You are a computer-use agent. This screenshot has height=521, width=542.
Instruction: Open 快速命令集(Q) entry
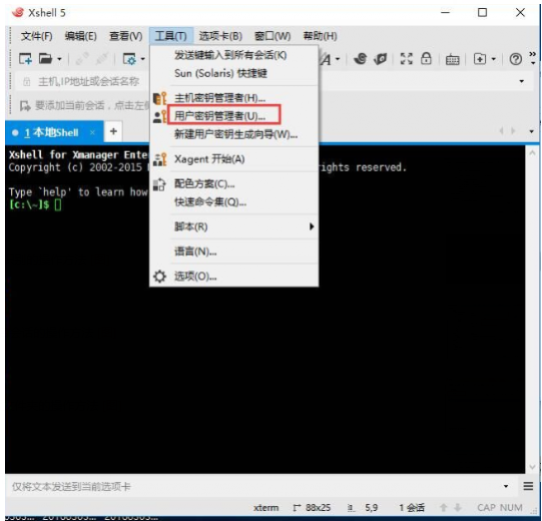[234, 202]
